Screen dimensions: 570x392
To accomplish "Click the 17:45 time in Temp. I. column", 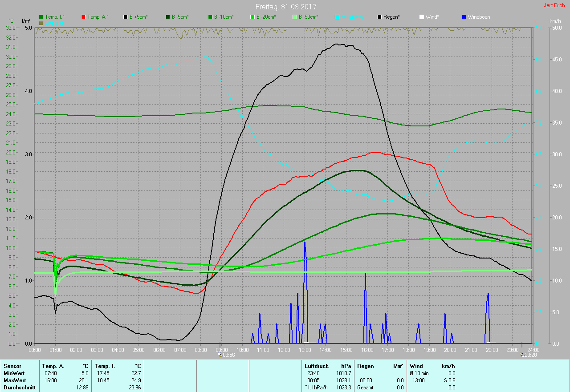I will point(103,373).
